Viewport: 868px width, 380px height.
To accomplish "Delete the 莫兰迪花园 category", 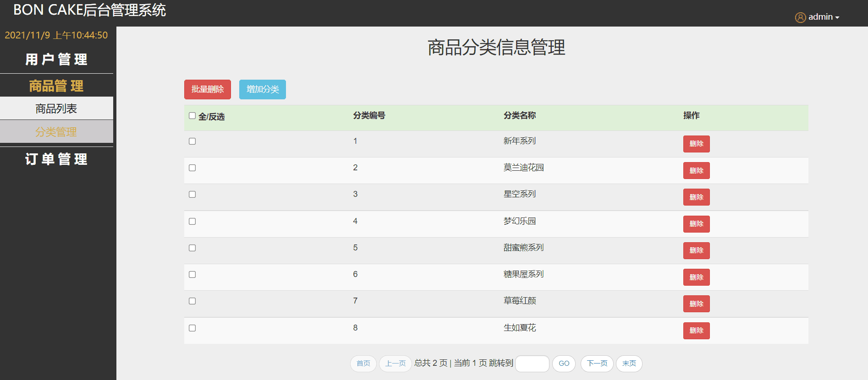I will [696, 171].
